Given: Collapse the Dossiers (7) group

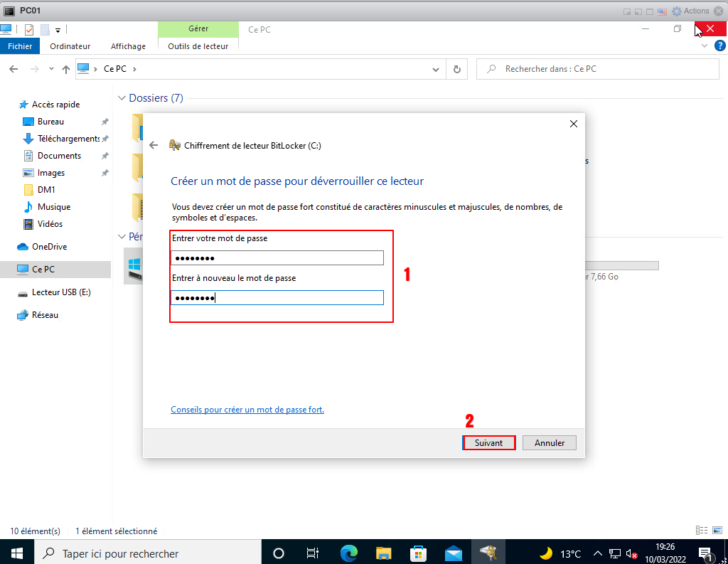Looking at the screenshot, I should pyautogui.click(x=122, y=98).
